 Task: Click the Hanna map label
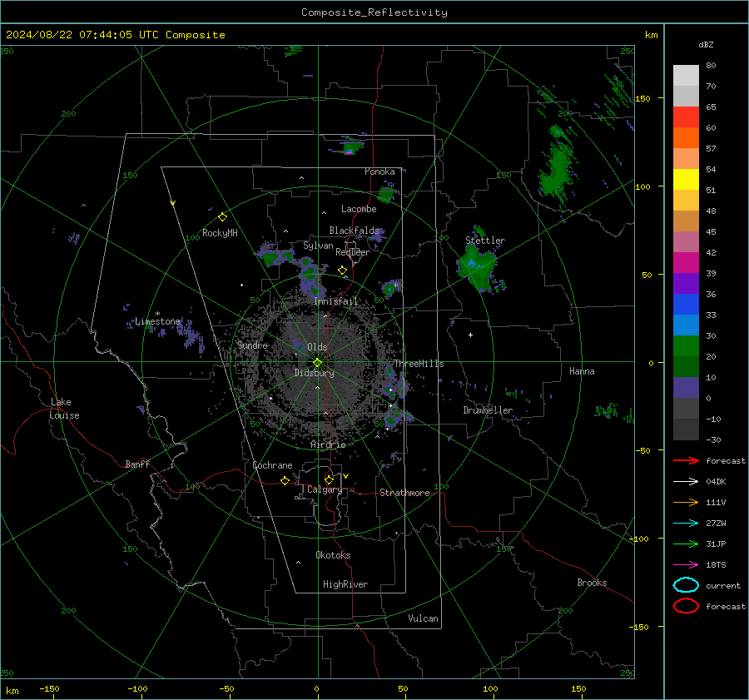(582, 371)
